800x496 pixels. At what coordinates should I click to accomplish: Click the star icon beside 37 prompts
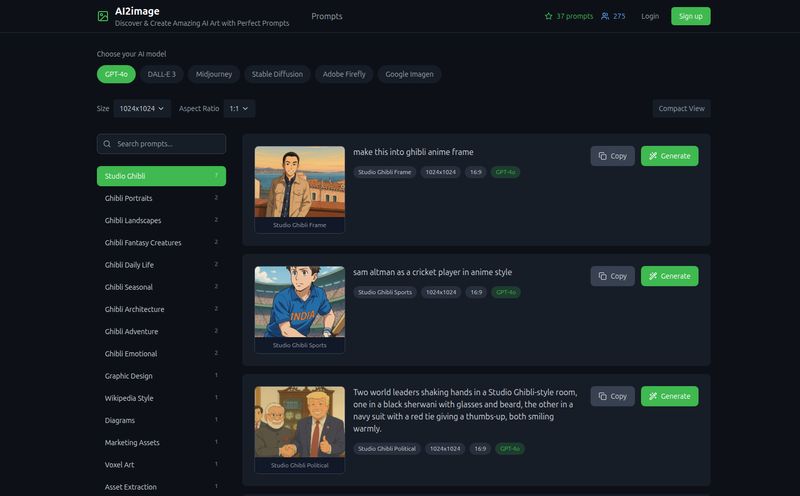tap(548, 16)
